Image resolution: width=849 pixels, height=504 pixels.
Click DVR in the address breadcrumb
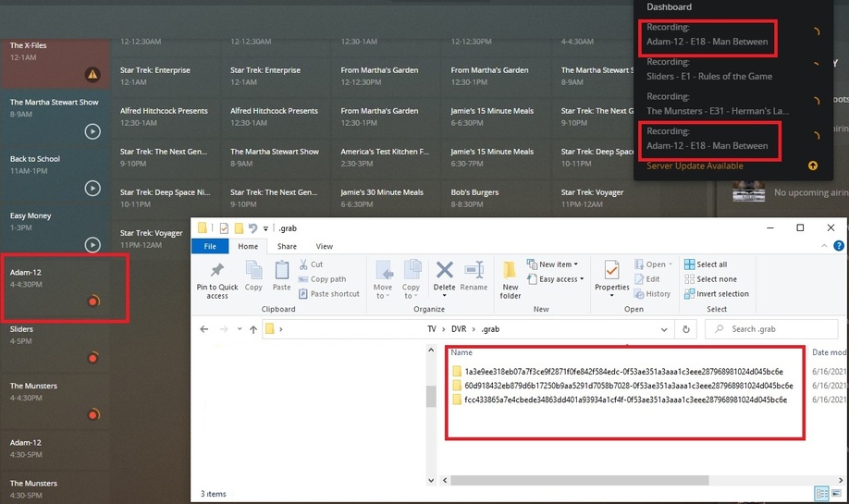coord(459,329)
